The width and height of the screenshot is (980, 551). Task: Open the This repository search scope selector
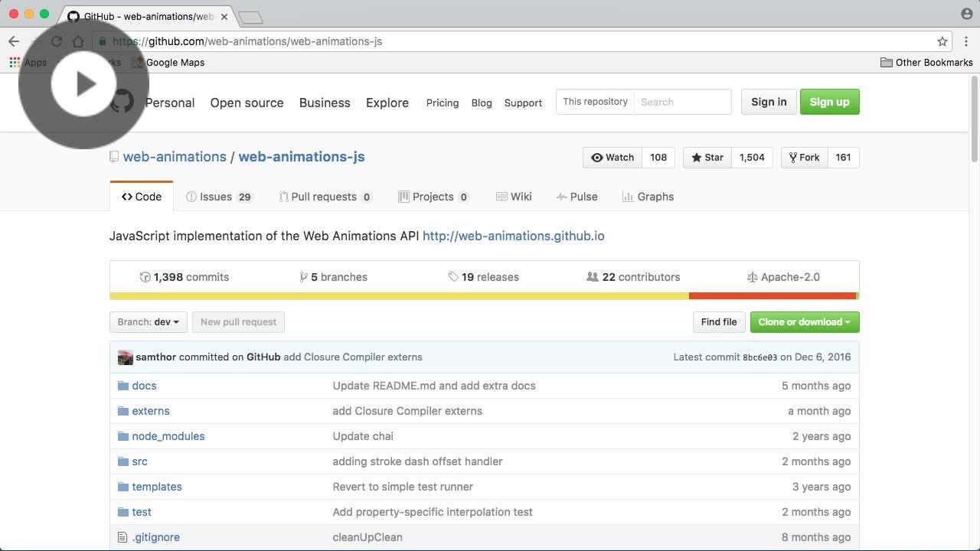(x=595, y=102)
